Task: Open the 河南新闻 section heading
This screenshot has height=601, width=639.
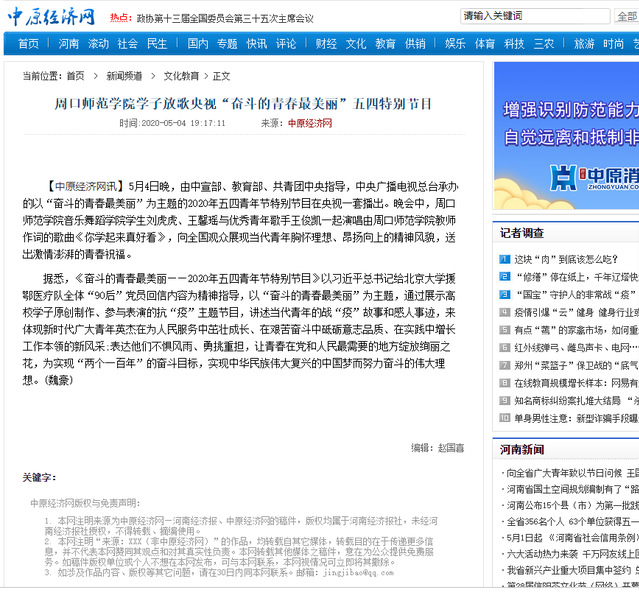Action: tap(522, 449)
